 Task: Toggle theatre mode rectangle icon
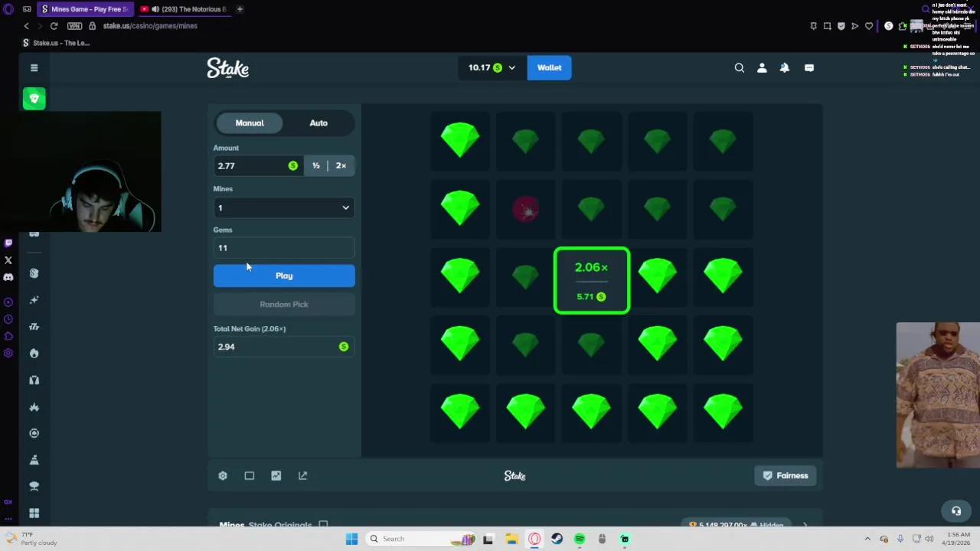tap(250, 475)
